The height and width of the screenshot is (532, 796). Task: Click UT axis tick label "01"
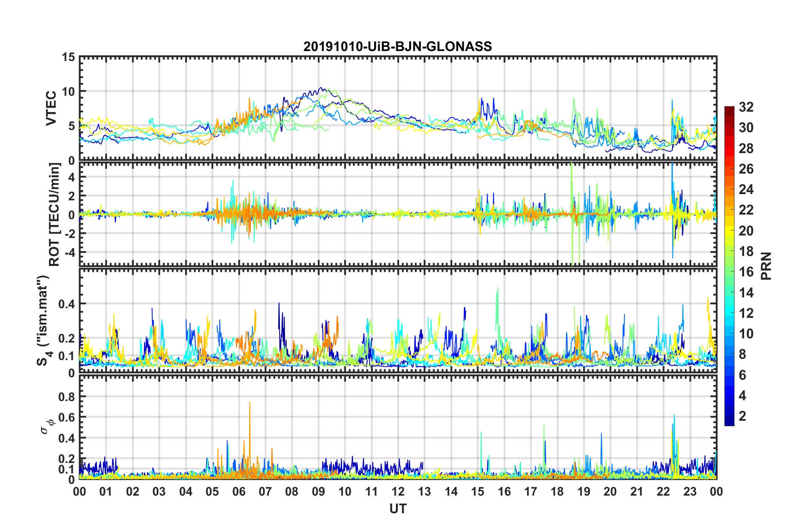point(106,491)
